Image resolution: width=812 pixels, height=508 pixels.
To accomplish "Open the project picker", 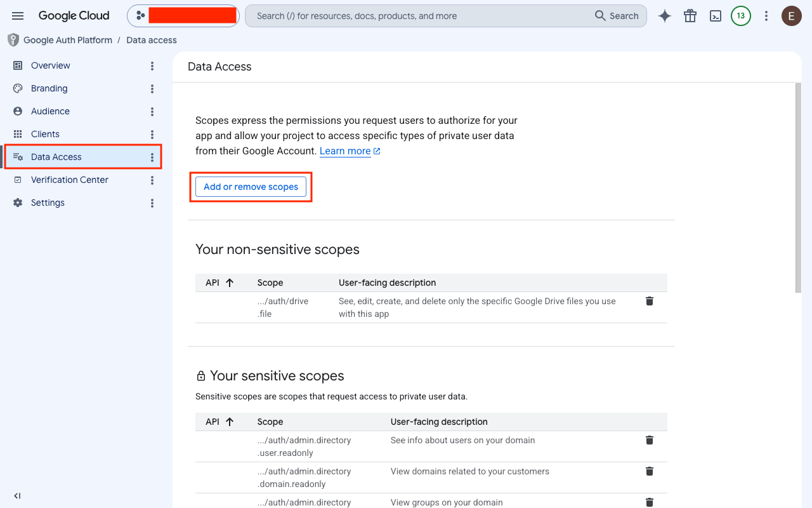I will 183,16.
